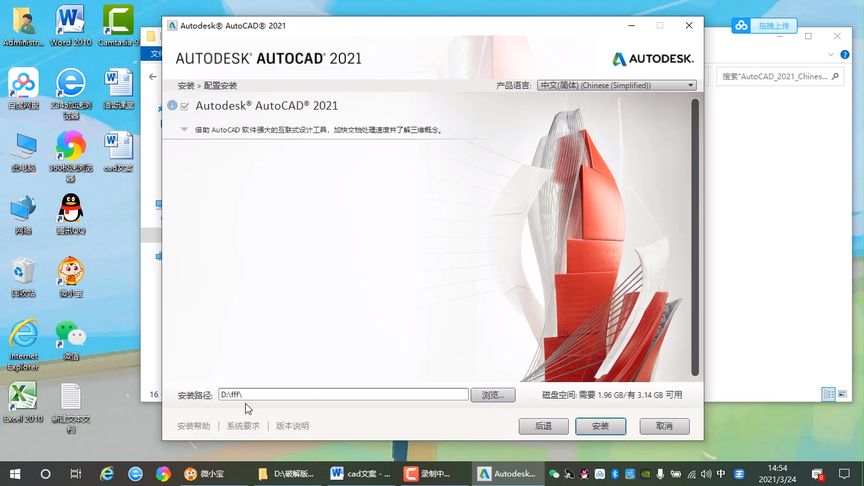Click the Administrator desktop icon

[23, 25]
